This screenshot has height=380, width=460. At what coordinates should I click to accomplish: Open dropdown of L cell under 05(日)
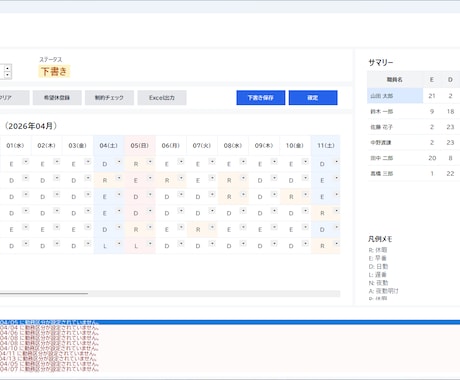coord(150,244)
